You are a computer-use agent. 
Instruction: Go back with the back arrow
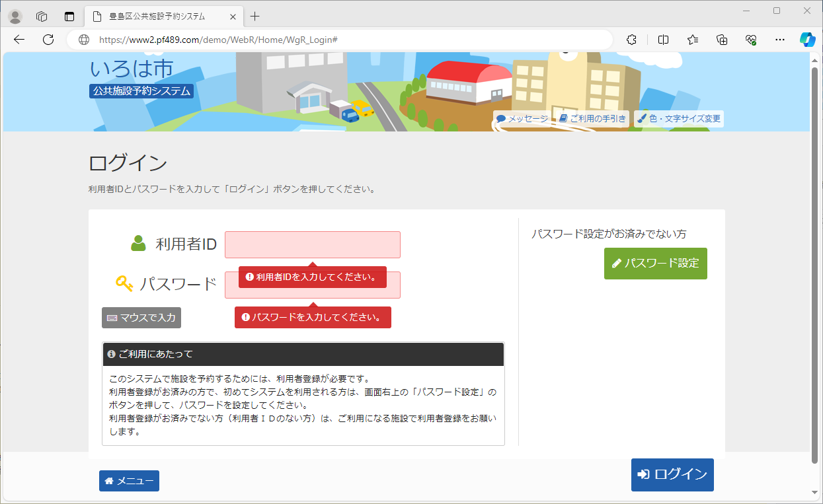point(19,40)
